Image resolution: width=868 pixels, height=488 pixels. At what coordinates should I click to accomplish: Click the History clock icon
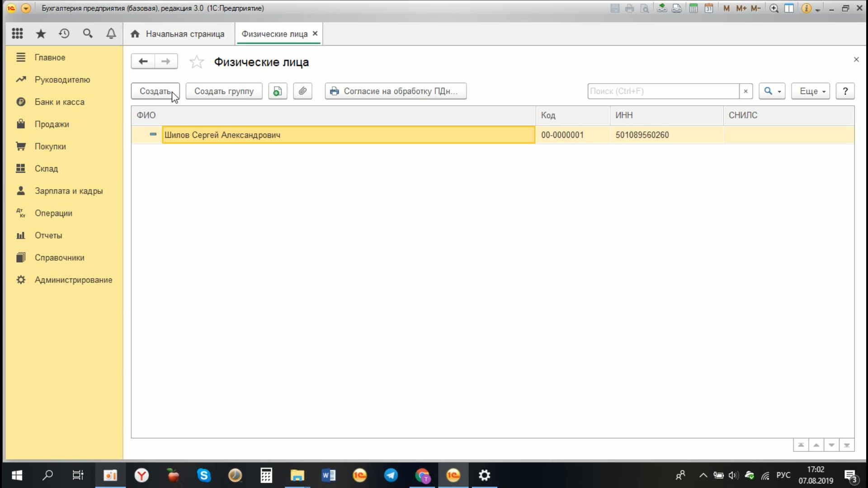64,33
